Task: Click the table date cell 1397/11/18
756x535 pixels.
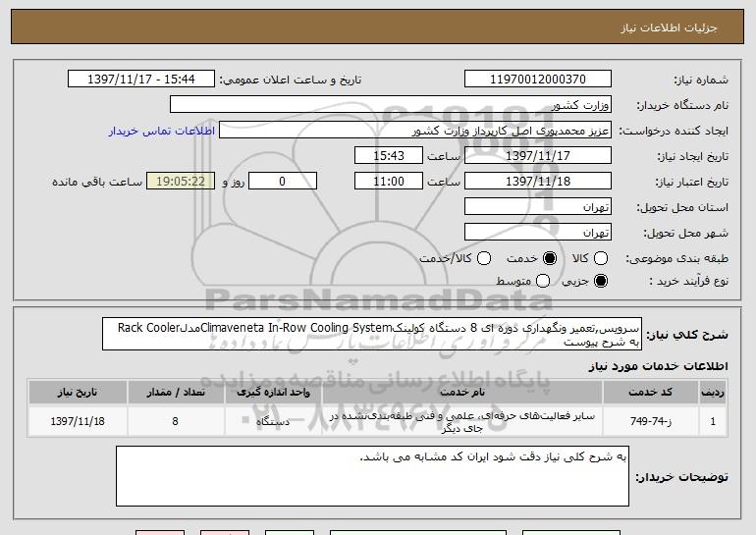Action: (78, 422)
